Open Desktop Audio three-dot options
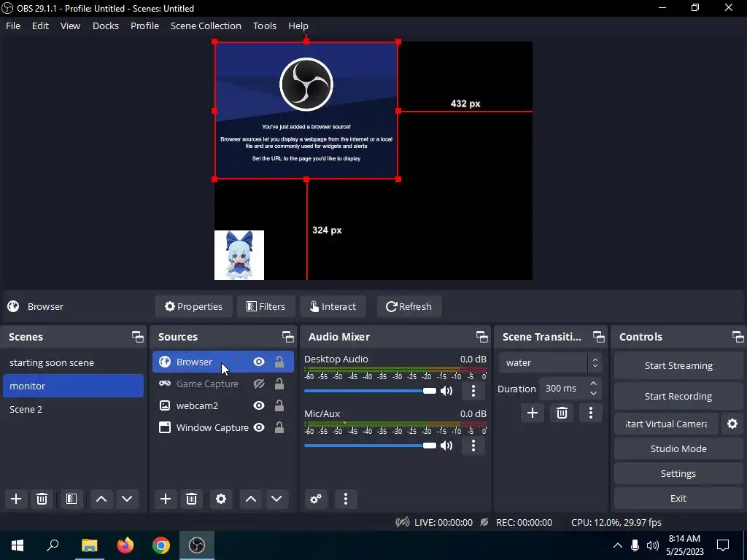Image resolution: width=747 pixels, height=560 pixels. (x=473, y=391)
